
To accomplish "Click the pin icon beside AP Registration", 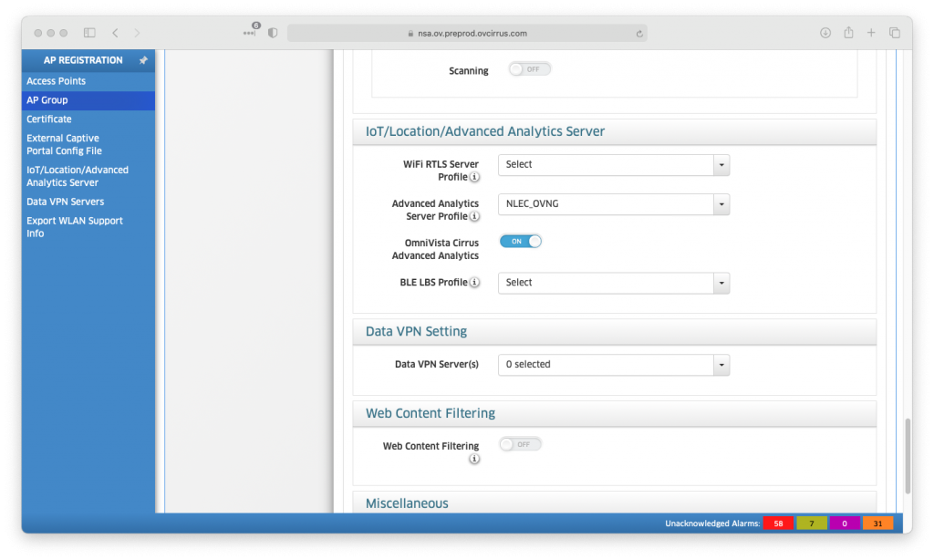I will pos(143,60).
